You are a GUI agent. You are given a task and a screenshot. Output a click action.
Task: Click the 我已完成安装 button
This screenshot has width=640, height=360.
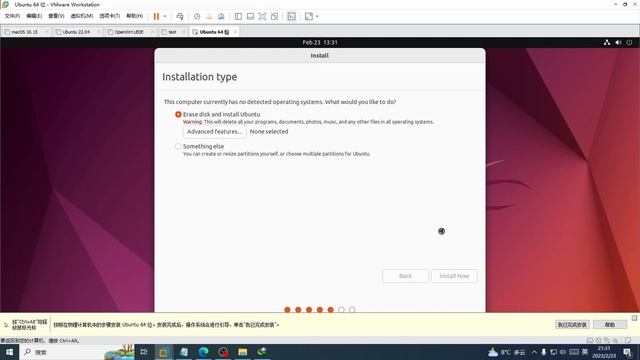click(572, 324)
